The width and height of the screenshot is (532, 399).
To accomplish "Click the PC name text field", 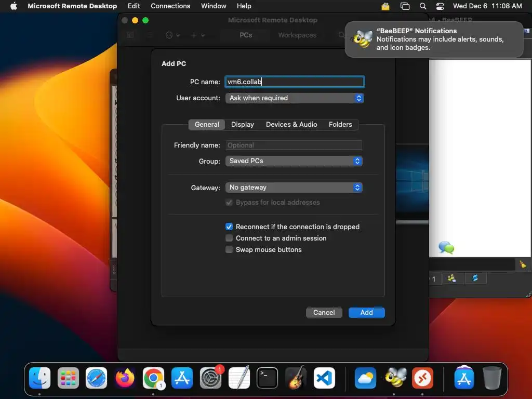I will click(295, 82).
